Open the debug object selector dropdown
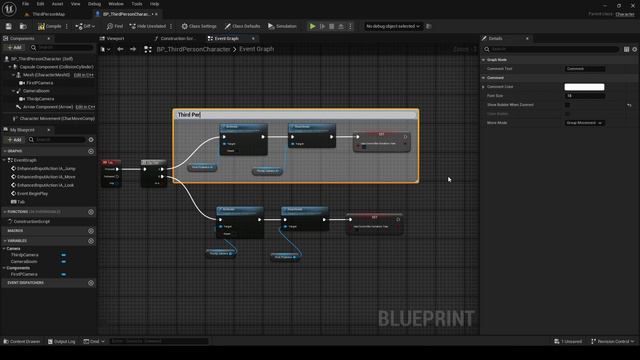This screenshot has width=640, height=360. pos(393,26)
